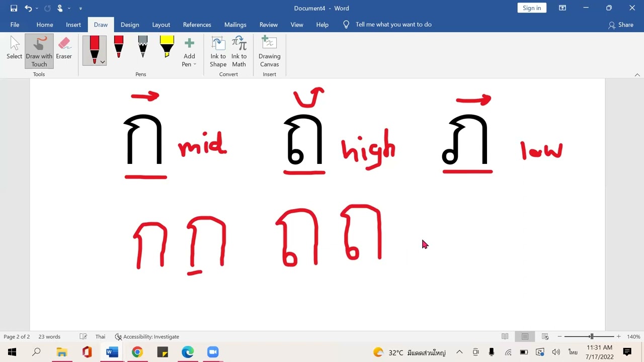The image size is (644, 362).
Task: Open Windows Search from the taskbar
Action: click(36, 352)
